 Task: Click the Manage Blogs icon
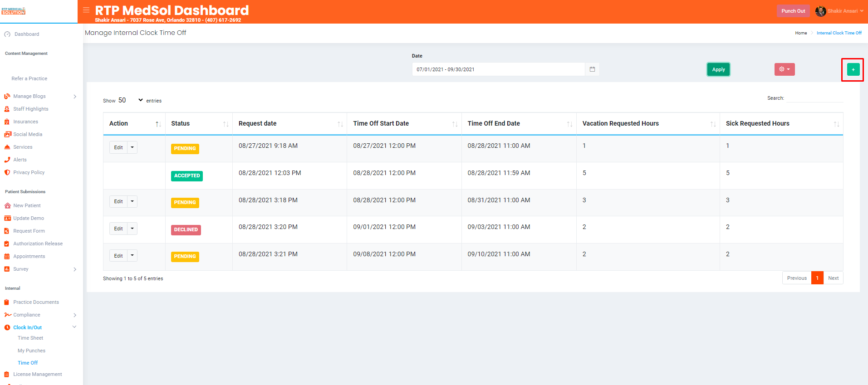tap(7, 96)
